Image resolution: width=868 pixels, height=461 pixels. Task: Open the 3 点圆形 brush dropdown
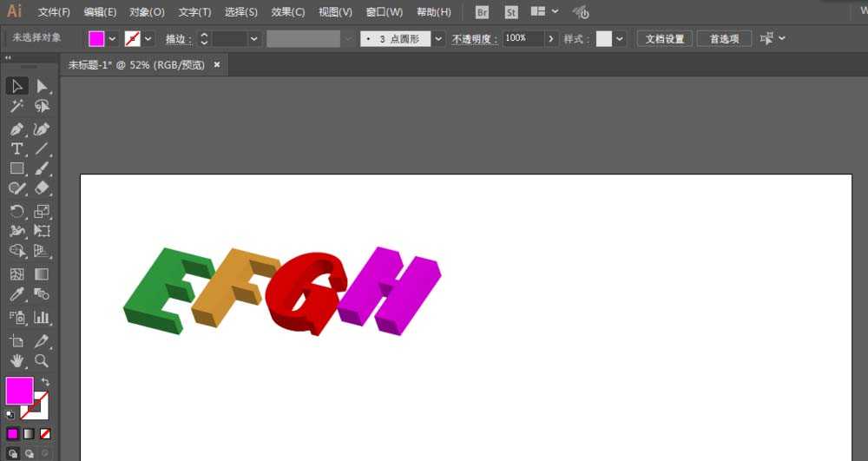coord(438,39)
